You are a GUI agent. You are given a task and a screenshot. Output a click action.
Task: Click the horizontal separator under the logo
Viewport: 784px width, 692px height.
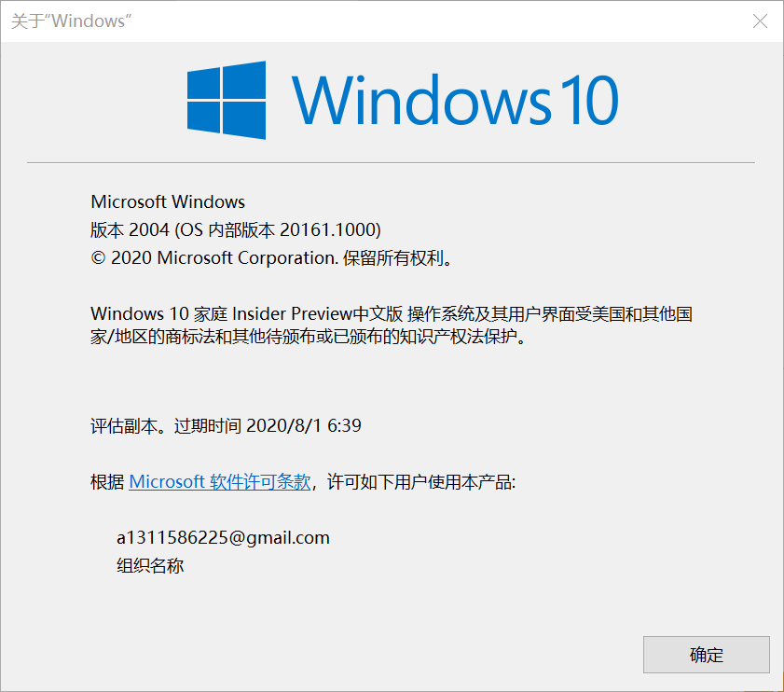point(391,162)
